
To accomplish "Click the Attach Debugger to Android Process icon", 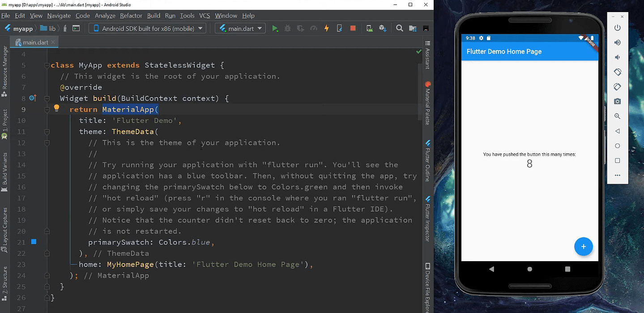I will click(x=340, y=28).
